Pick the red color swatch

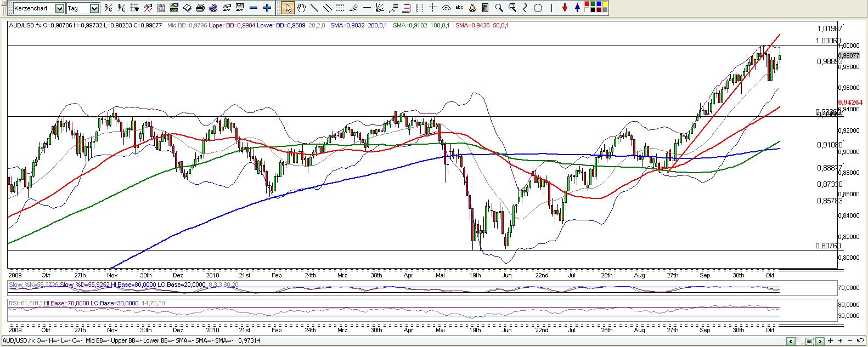tap(587, 4)
